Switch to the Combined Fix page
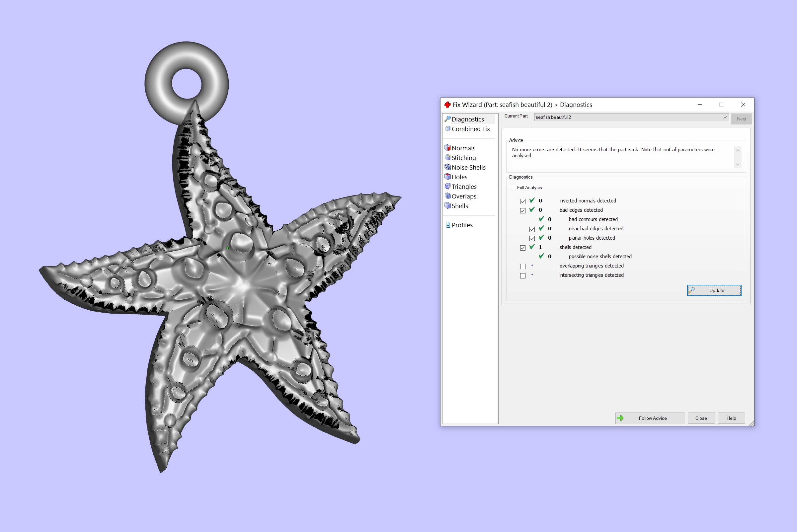The width and height of the screenshot is (797, 532). coord(470,129)
